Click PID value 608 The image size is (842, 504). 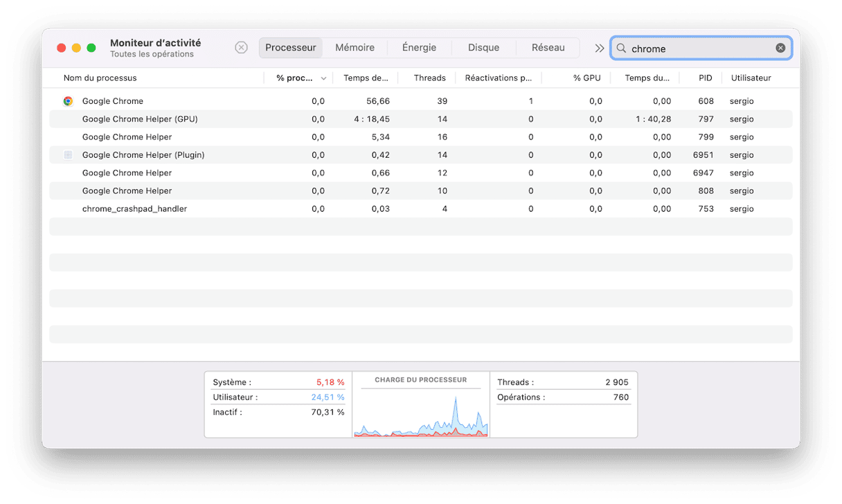[706, 101]
